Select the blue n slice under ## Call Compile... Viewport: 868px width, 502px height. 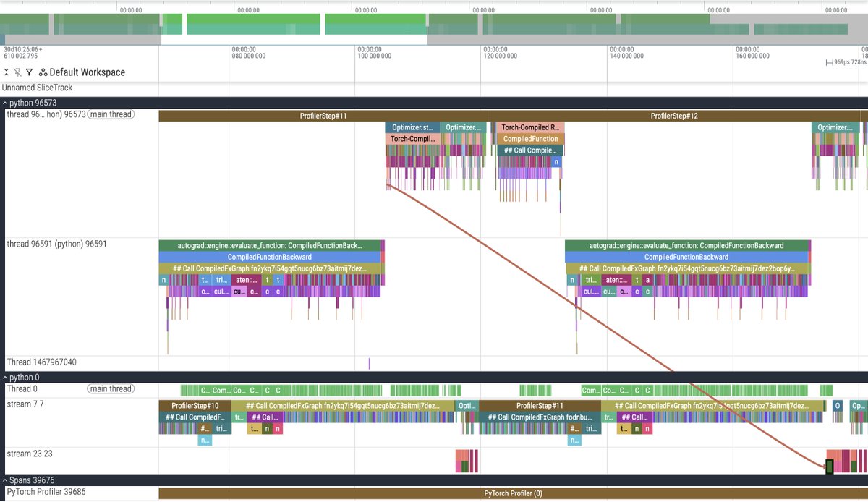point(556,162)
